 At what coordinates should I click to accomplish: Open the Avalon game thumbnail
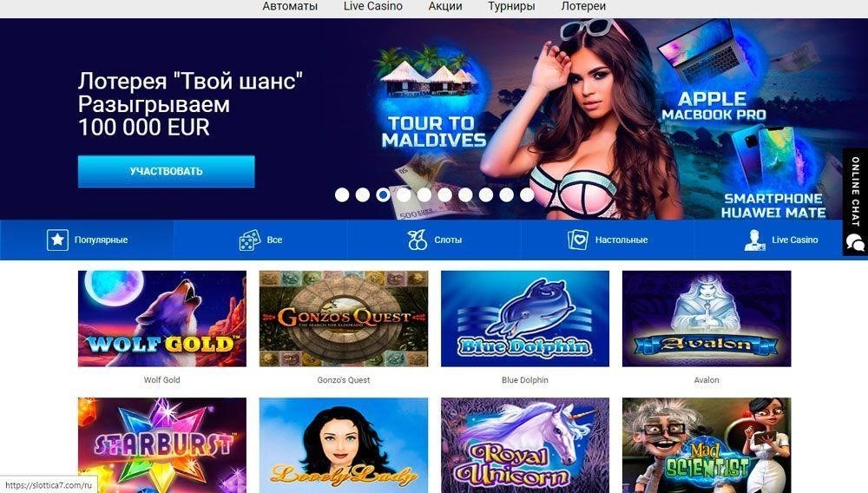707,319
